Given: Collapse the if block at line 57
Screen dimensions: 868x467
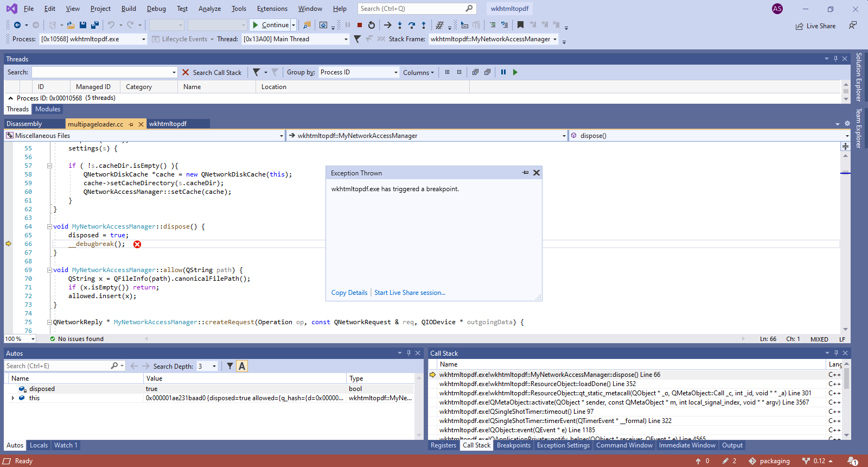Looking at the screenshot, I should [x=49, y=166].
